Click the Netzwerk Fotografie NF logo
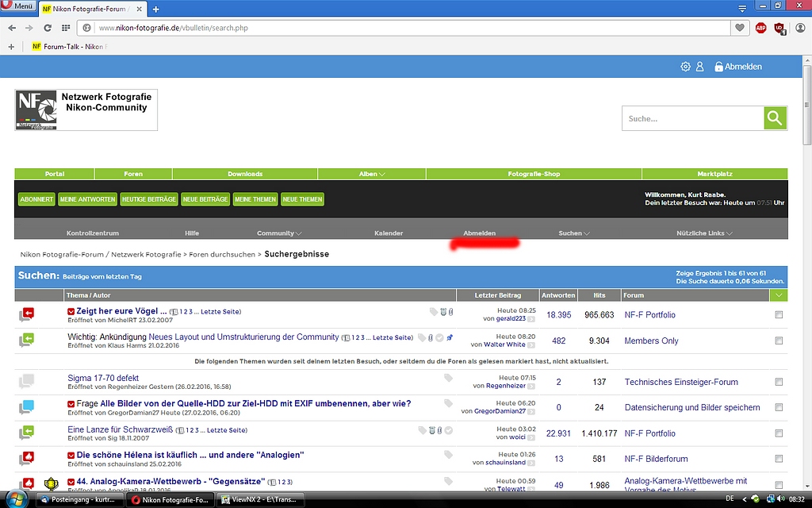The width and height of the screenshot is (812, 508). 86,110
